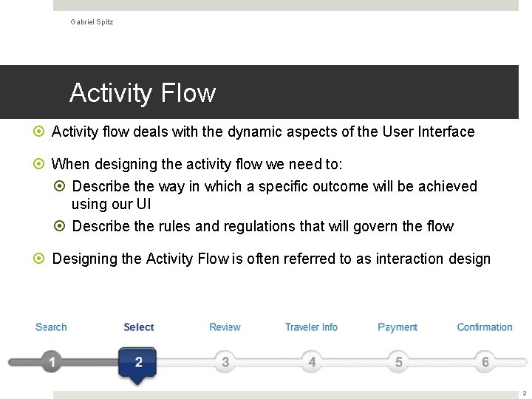Click the sub-bullet before 'Describe the way'
The width and height of the screenshot is (532, 399).
pyautogui.click(x=60, y=187)
